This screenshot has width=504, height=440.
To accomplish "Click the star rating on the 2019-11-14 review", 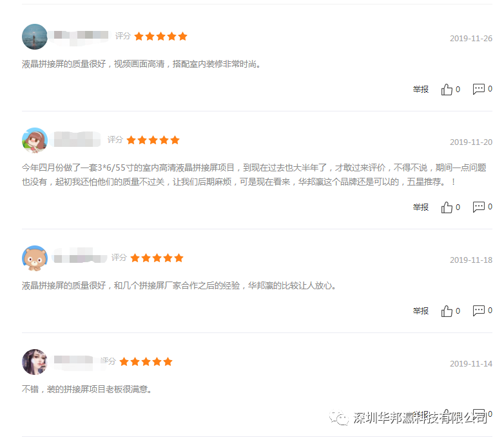I will pos(146,361).
